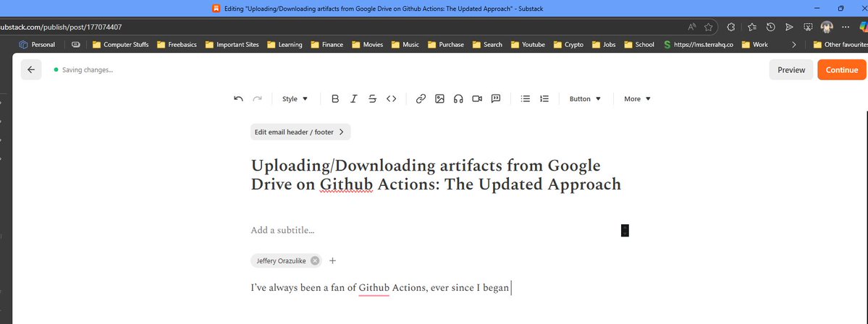Open the lms.terrahq.co bookmark
The height and width of the screenshot is (324, 868).
699,45
